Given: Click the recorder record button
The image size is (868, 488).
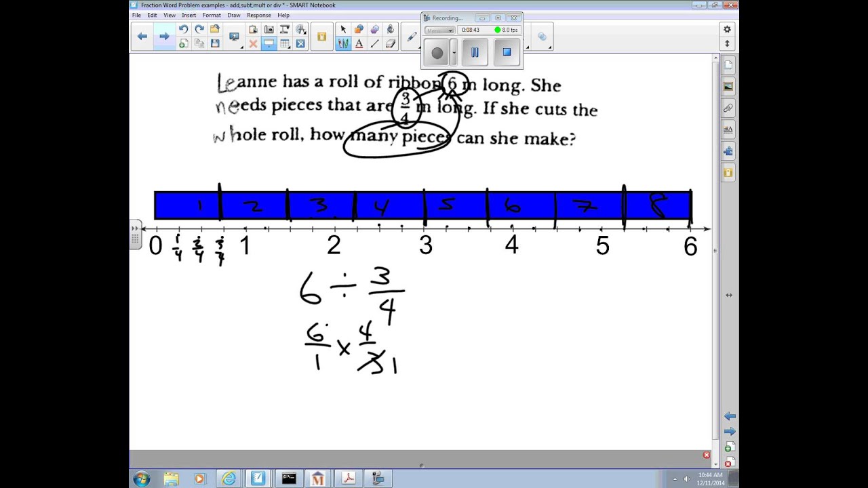Looking at the screenshot, I should (437, 52).
